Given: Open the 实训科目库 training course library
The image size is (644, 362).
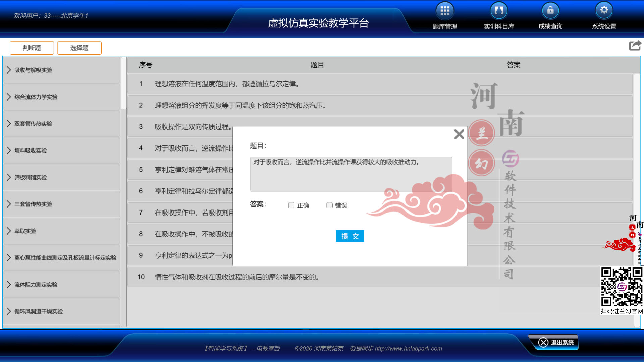Looking at the screenshot, I should (x=499, y=15).
